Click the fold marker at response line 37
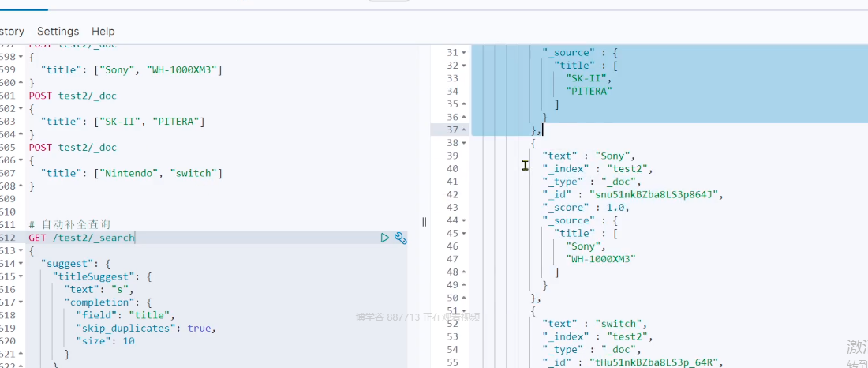This screenshot has height=368, width=868. 464,130
